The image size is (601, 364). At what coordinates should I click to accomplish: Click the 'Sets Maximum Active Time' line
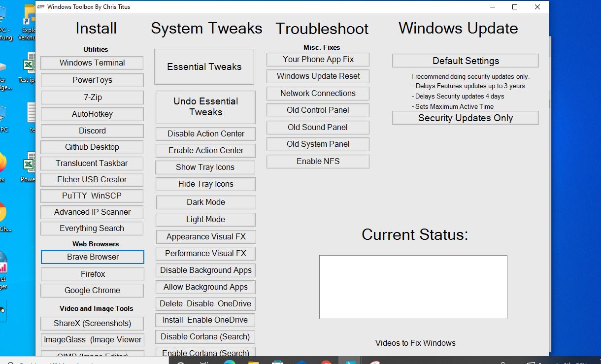[453, 107]
